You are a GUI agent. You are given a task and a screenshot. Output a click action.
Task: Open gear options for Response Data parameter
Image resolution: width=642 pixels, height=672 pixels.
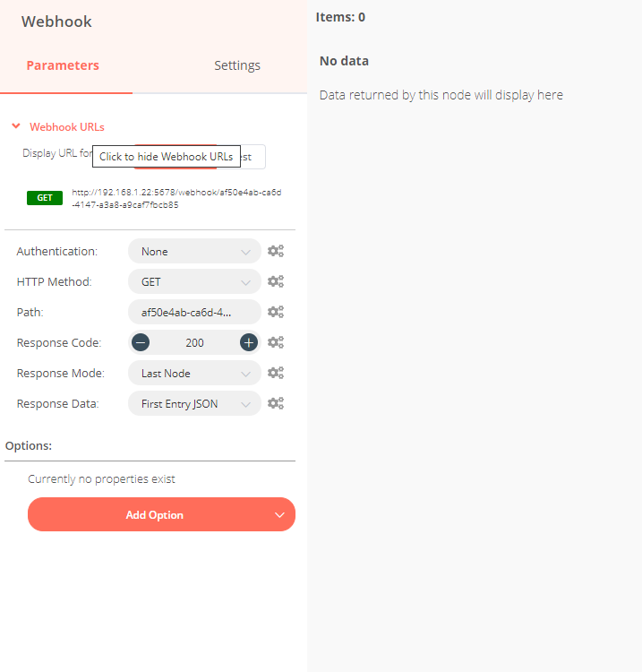tap(276, 404)
